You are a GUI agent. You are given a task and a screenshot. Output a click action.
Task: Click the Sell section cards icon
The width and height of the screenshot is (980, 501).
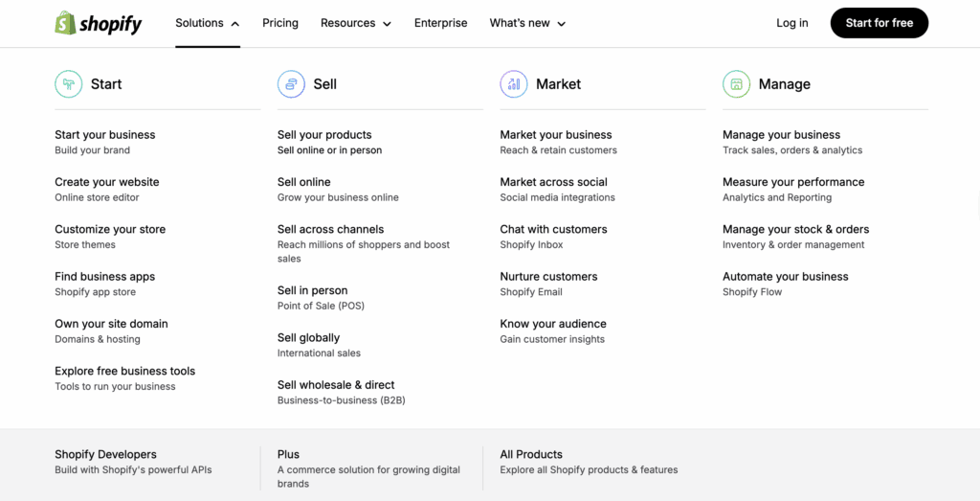pos(291,83)
